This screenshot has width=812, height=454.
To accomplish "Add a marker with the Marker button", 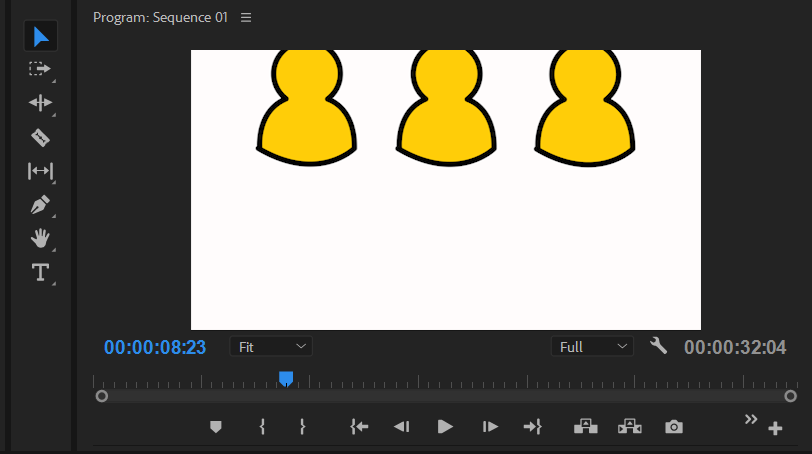I will (215, 427).
